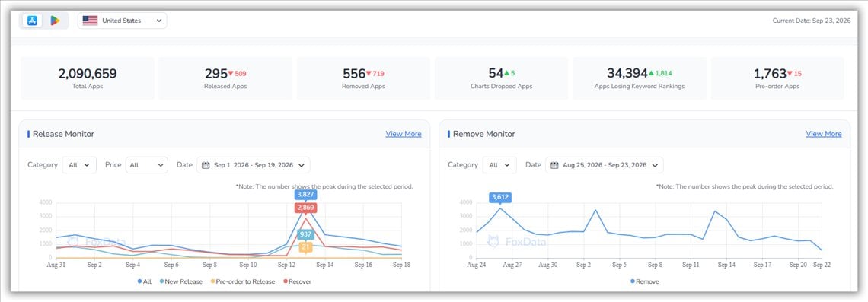868x302 pixels.
Task: Click the US flag icon
Action: (x=90, y=21)
